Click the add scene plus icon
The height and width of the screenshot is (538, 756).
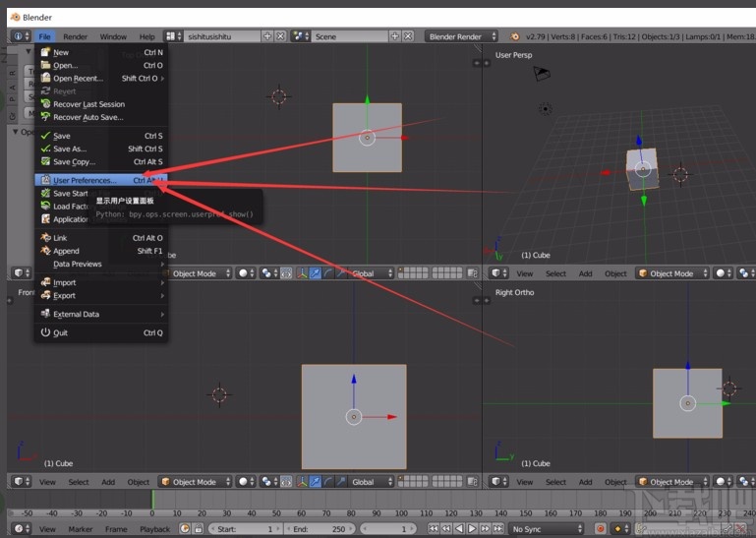(x=395, y=36)
